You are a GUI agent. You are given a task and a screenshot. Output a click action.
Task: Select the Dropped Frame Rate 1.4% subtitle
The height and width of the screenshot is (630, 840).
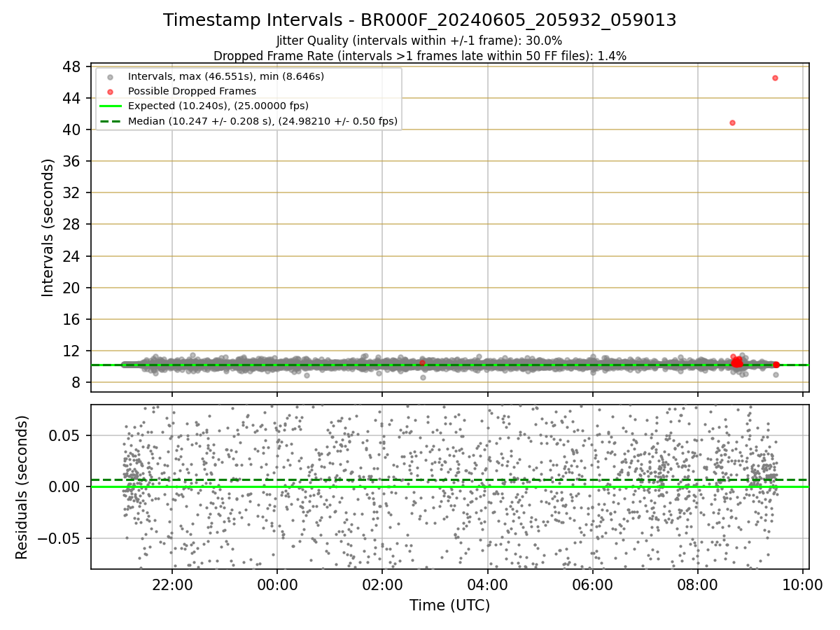coord(419,55)
